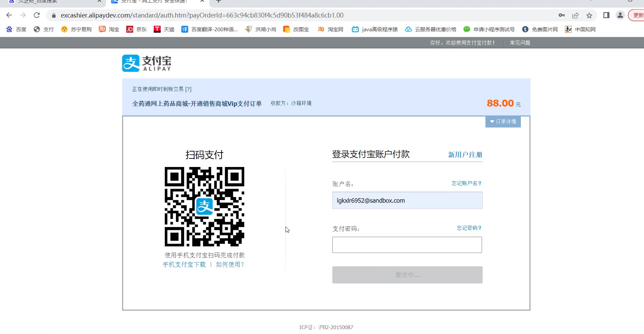The width and height of the screenshot is (644, 334).
Task: Bookmark this page with the star icon
Action: click(x=589, y=15)
